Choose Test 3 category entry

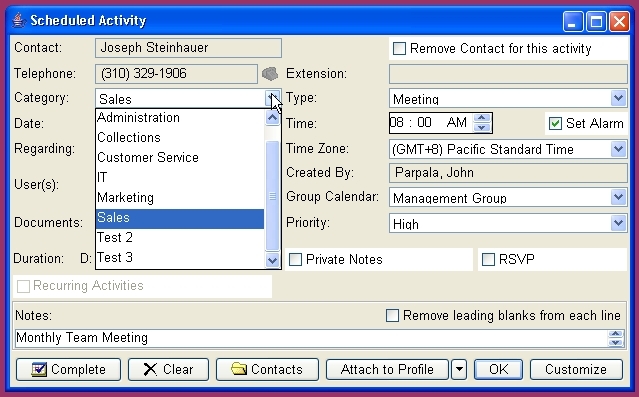[x=180, y=258]
